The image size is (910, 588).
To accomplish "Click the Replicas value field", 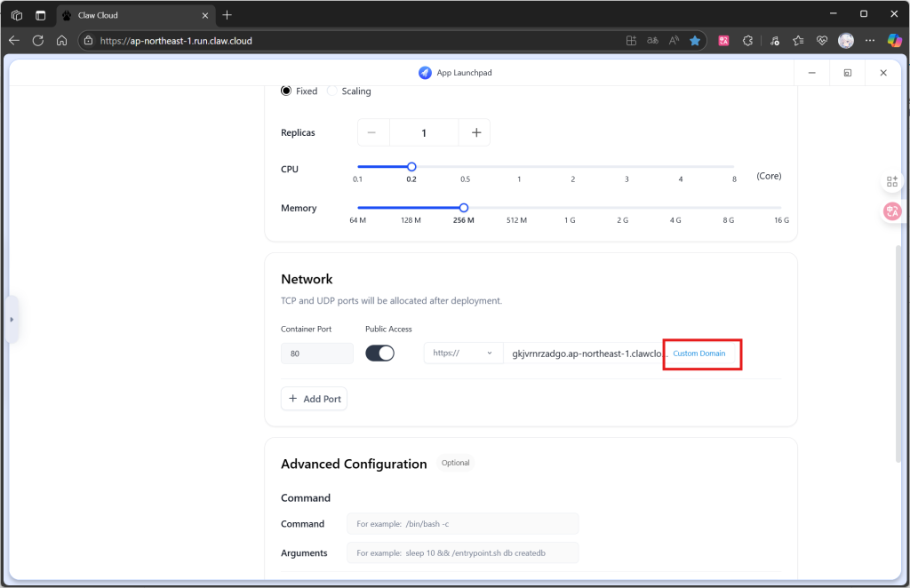I will point(424,133).
